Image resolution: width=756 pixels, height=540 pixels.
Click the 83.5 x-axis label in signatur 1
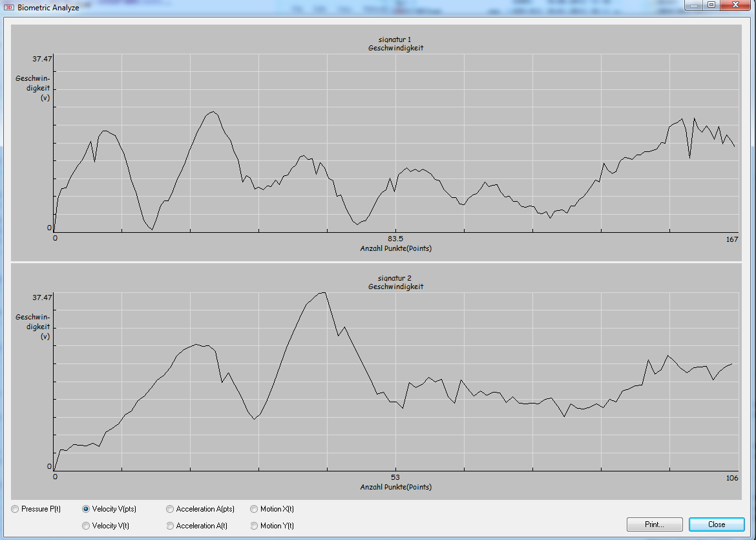click(x=395, y=240)
